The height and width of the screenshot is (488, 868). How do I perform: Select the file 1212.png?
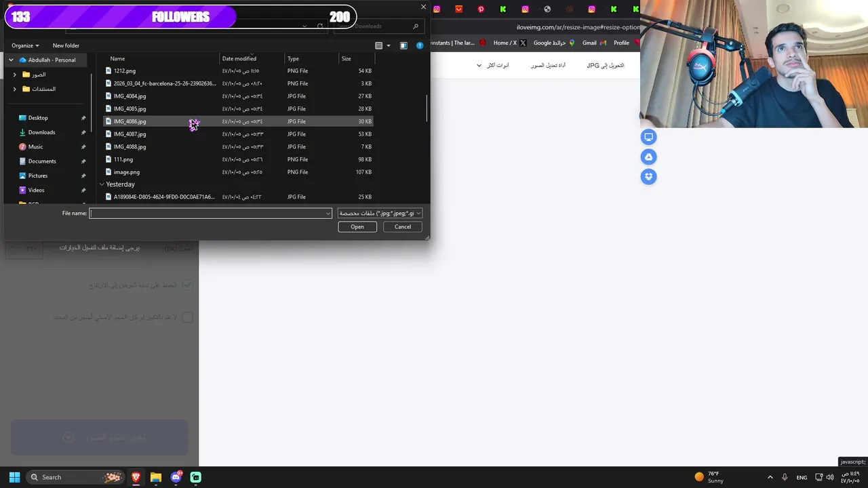click(237, 70)
